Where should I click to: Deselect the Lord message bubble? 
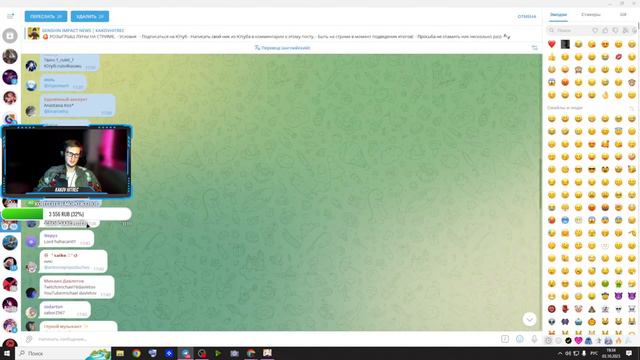coord(67,239)
